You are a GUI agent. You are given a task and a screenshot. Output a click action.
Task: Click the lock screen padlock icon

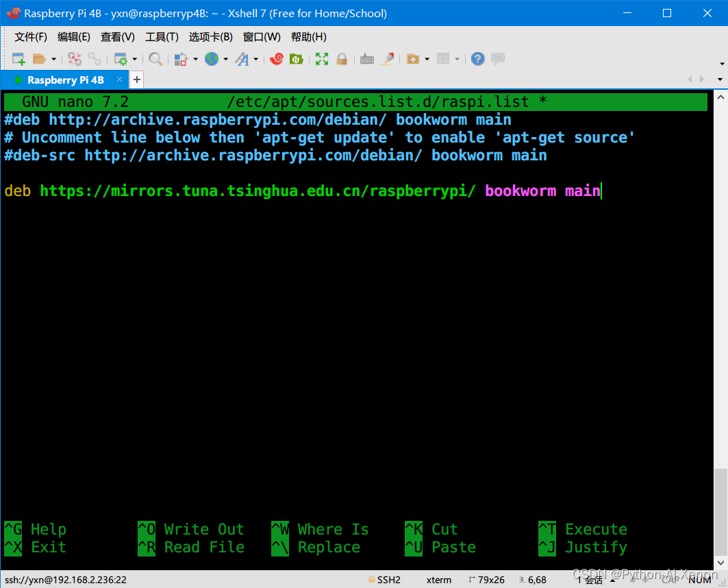[342, 59]
